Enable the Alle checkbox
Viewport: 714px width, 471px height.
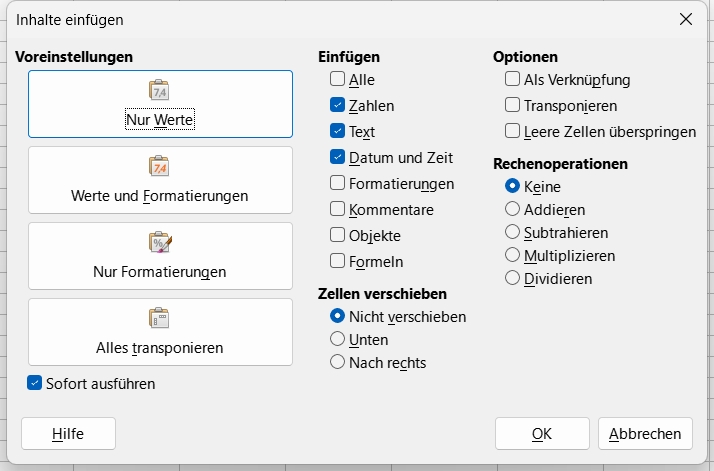click(338, 79)
